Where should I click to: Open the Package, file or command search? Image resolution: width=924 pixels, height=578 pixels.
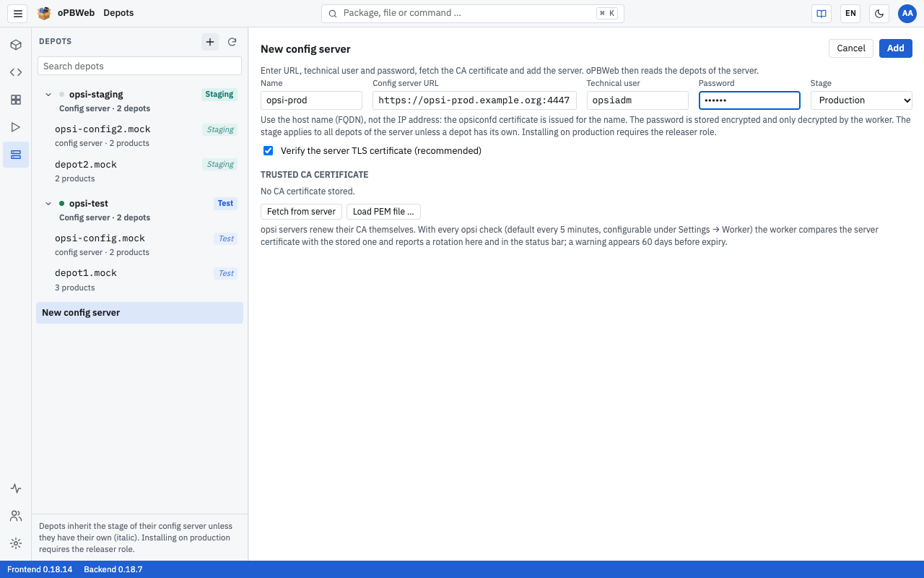(x=473, y=13)
